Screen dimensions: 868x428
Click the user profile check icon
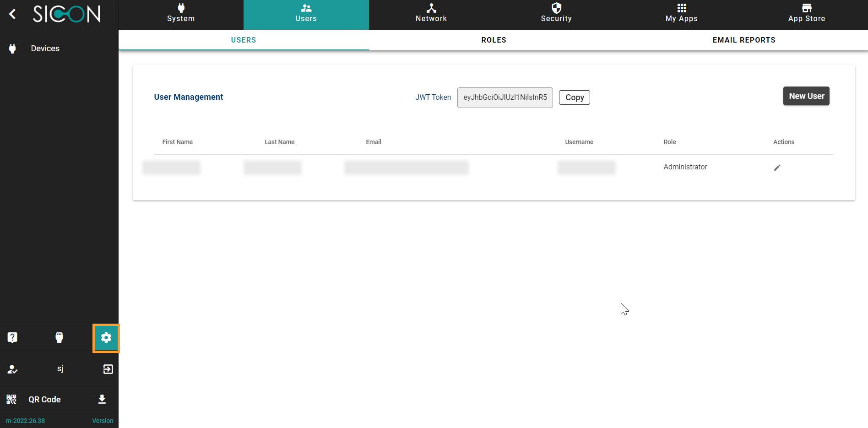pyautogui.click(x=12, y=369)
